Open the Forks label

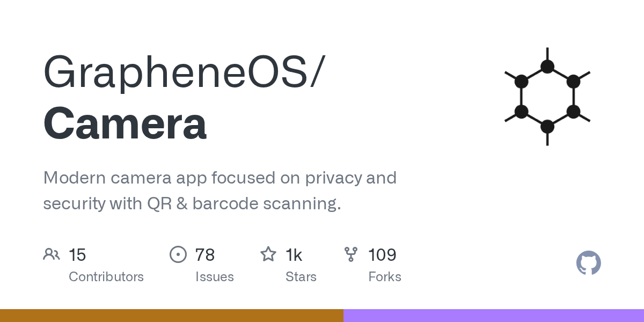[x=385, y=277]
